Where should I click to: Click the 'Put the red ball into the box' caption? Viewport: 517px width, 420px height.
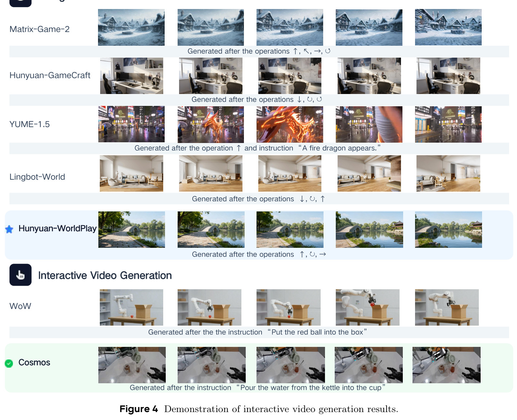click(x=257, y=332)
